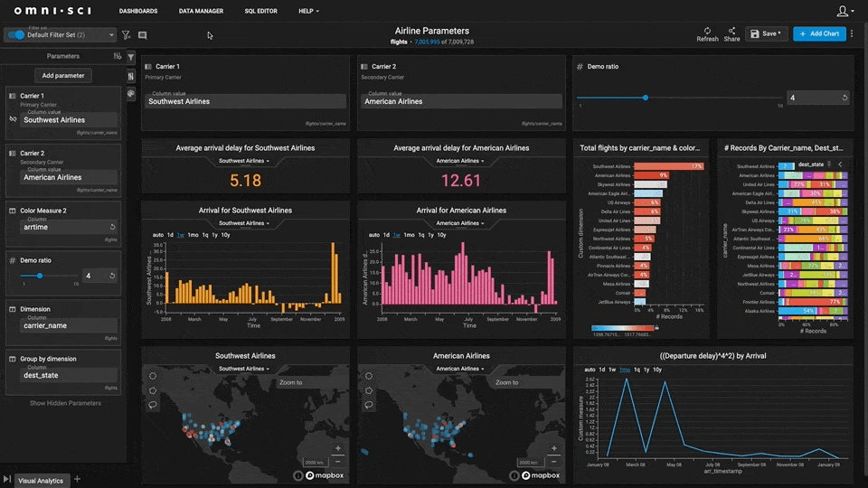This screenshot has height=488, width=868.
Task: Toggle the Default Filter Set switch
Action: coord(16,35)
